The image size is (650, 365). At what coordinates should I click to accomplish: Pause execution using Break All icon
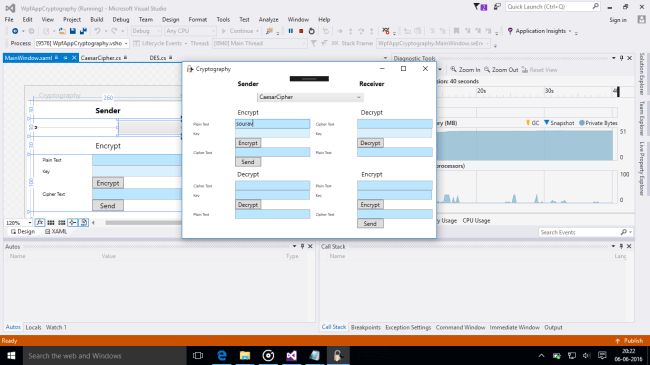tap(291, 31)
